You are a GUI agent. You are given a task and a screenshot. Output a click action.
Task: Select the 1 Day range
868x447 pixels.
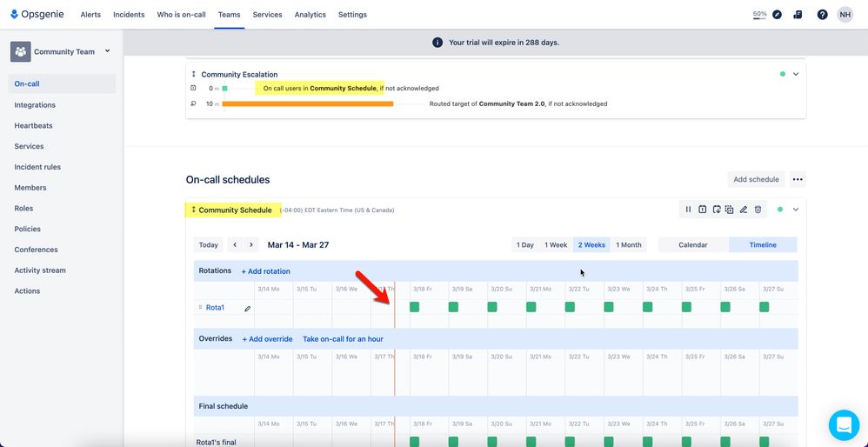click(524, 244)
